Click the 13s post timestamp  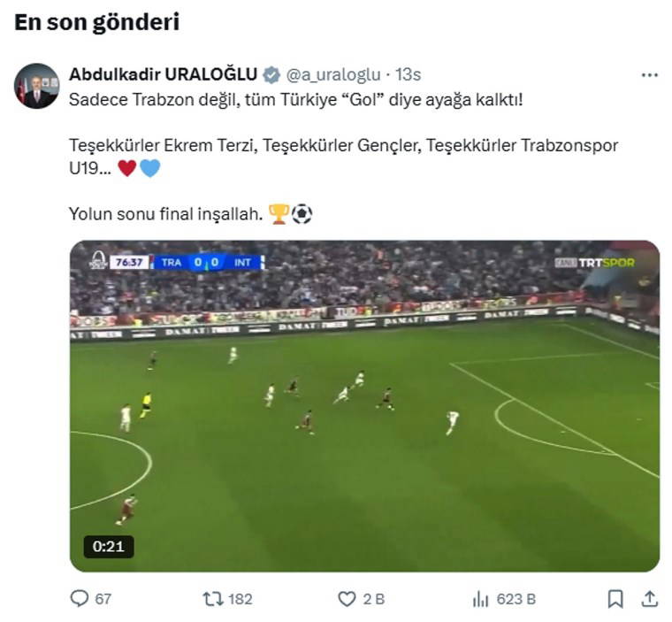point(408,74)
